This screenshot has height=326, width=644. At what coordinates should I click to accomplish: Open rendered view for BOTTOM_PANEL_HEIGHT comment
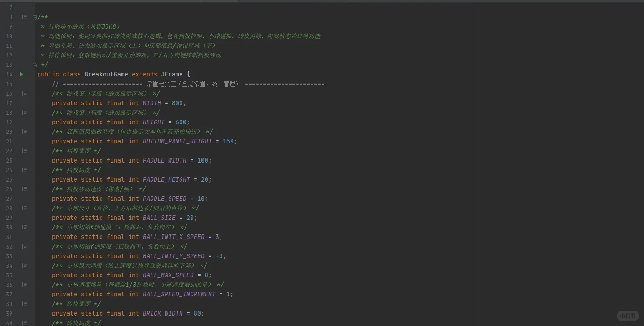25,132
